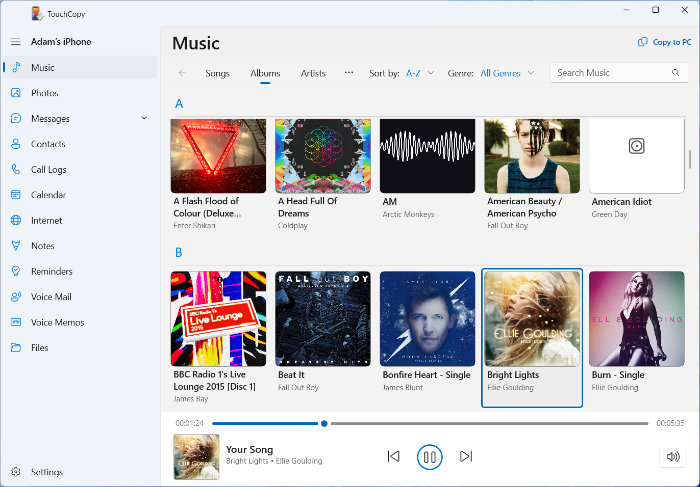The height and width of the screenshot is (487, 700).
Task: Click the Files folder icon
Action: point(16,347)
